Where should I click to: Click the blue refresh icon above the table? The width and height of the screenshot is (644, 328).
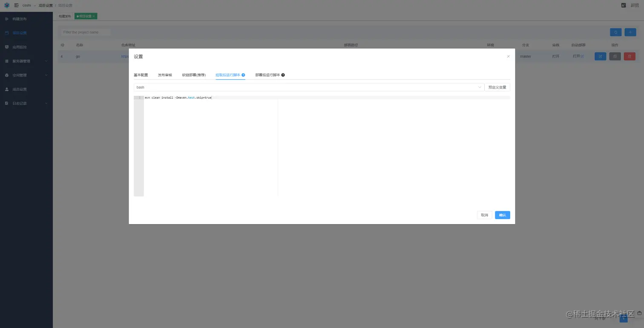(x=615, y=32)
